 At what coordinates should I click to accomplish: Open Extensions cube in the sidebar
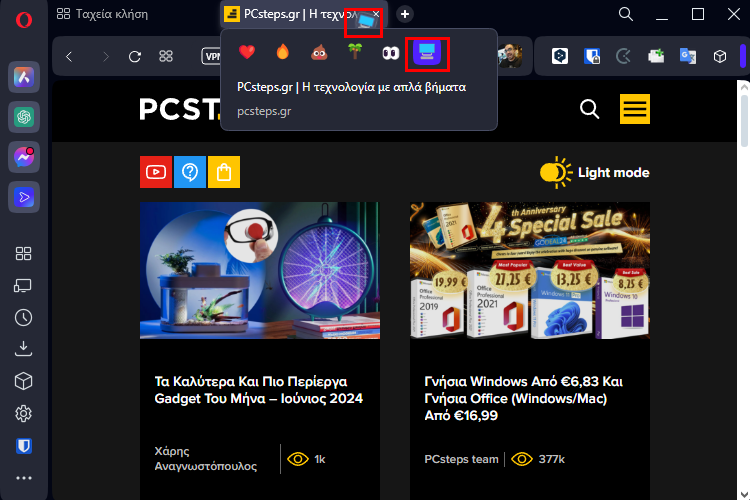click(23, 381)
